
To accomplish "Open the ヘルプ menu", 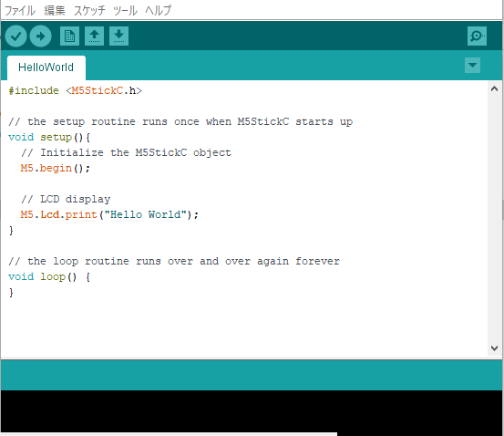I will coord(159,11).
